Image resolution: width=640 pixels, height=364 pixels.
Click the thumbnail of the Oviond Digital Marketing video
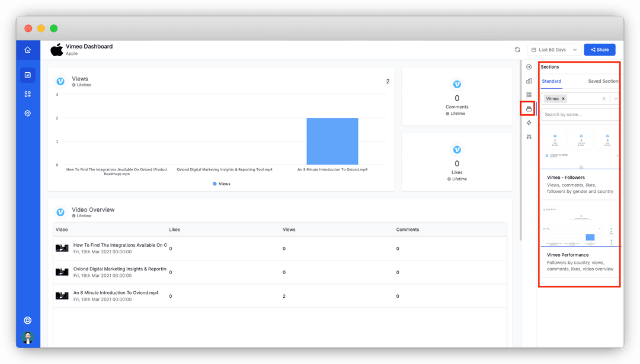coord(62,272)
